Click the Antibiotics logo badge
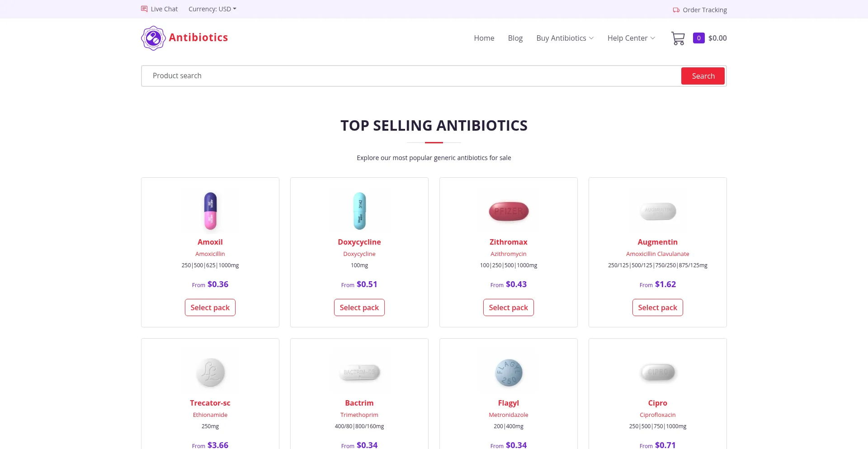 (x=153, y=38)
